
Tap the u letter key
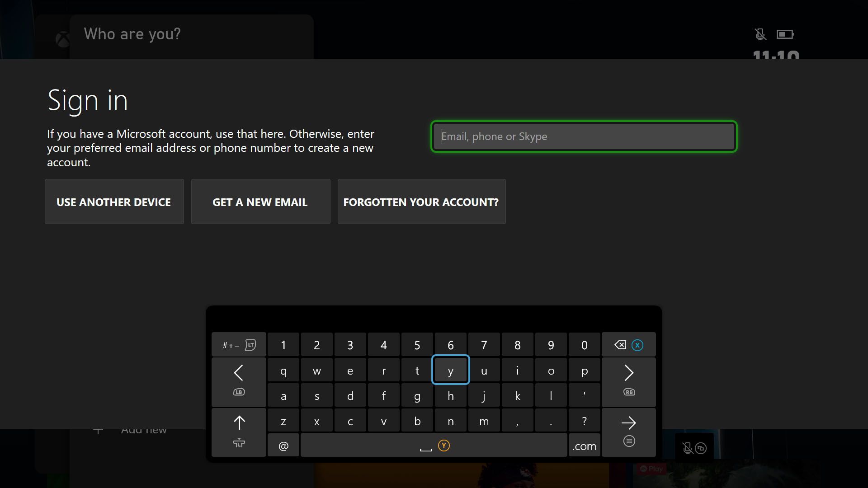click(484, 371)
